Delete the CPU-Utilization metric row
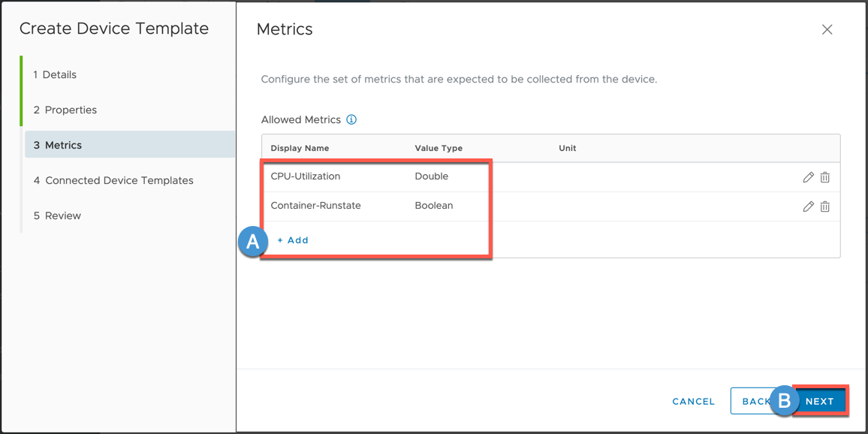The width and height of the screenshot is (868, 434). coord(824,177)
